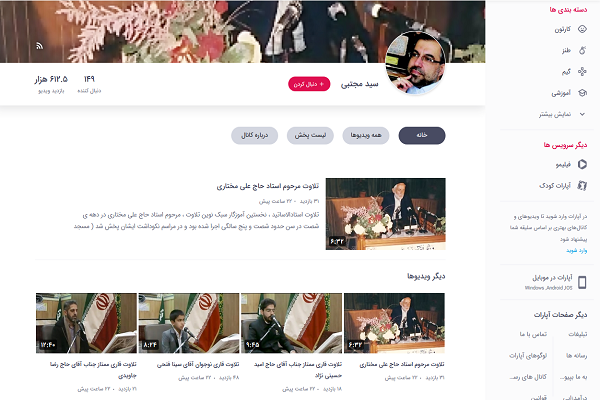Open the Filimo service icon
The height and width of the screenshot is (400, 600).
point(582,164)
